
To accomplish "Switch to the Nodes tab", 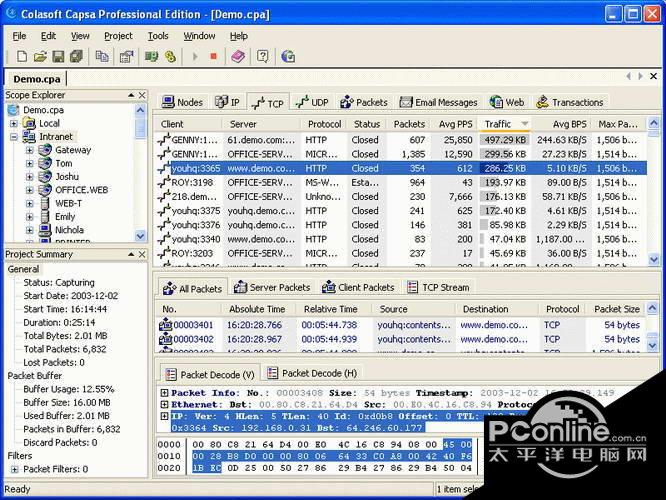I will 183,102.
